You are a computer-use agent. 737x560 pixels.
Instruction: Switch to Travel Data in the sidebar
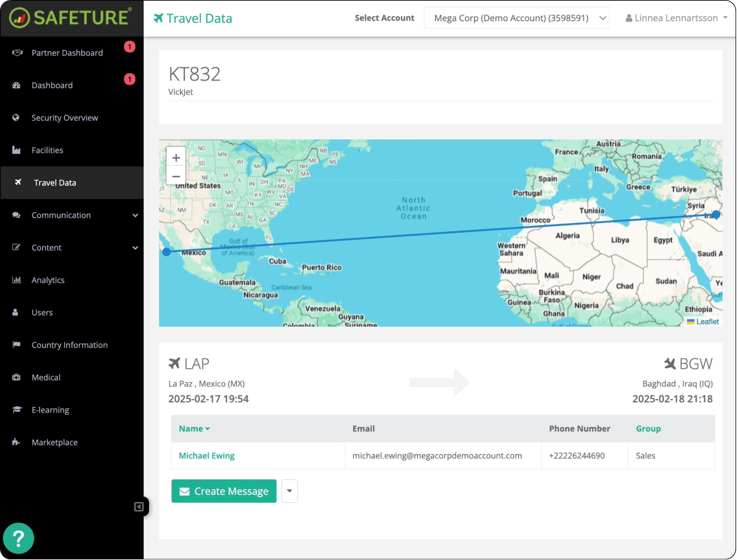[55, 183]
